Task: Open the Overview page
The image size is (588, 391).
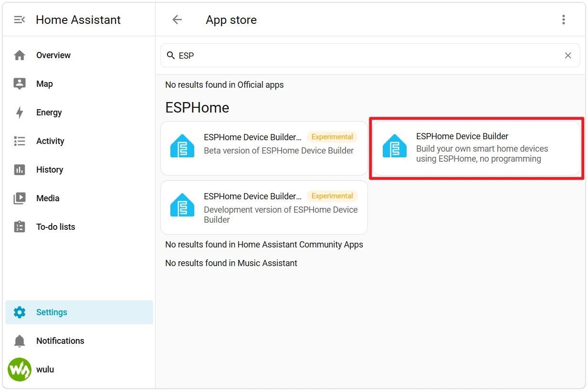Action: pos(79,55)
